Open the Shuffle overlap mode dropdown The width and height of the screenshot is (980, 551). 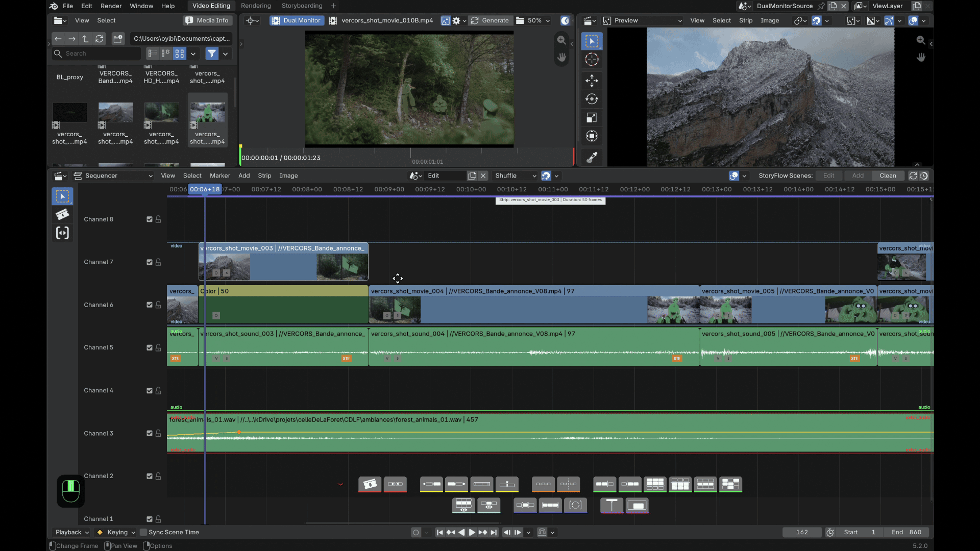516,176
